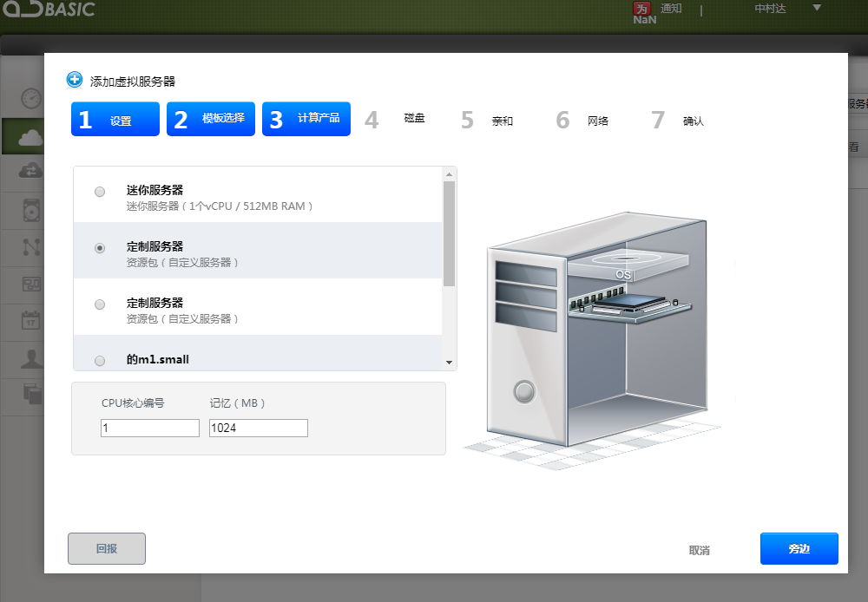
Task: Click the dashboard gauge icon in sidebar
Action: [31, 97]
